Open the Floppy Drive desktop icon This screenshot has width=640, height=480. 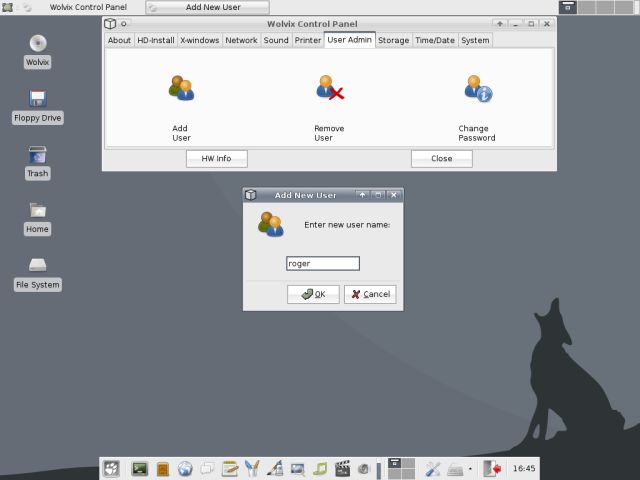click(38, 98)
